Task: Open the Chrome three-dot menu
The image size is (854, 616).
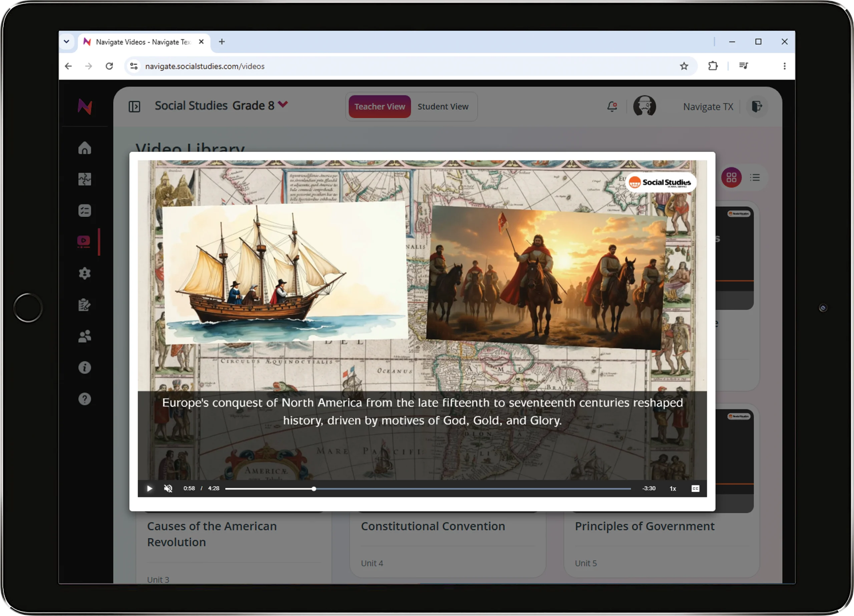Action: pyautogui.click(x=784, y=66)
